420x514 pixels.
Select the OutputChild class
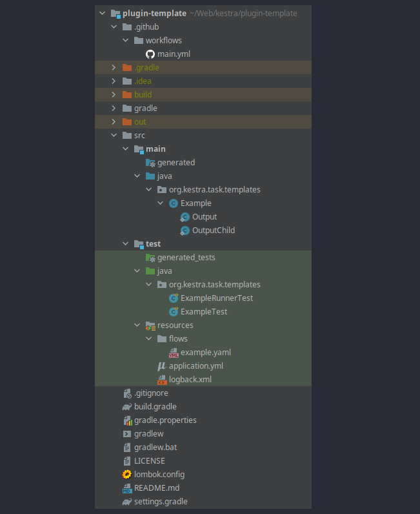(x=213, y=231)
